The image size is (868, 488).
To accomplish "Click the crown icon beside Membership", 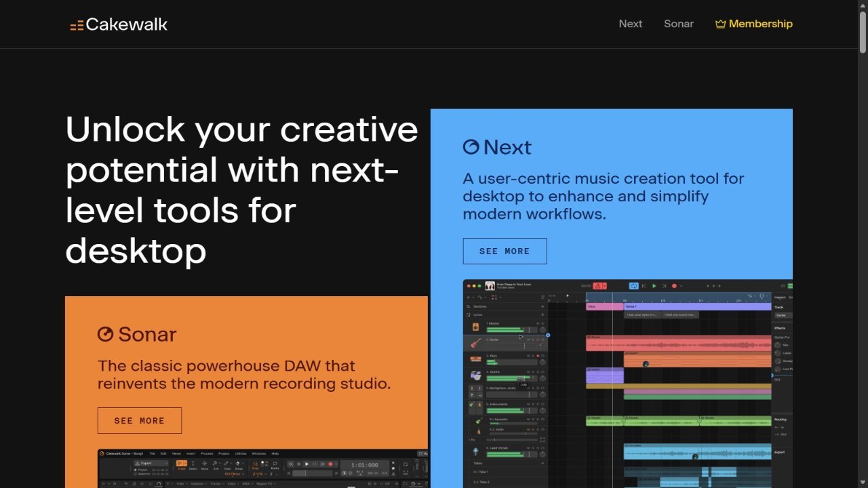I will click(x=720, y=24).
